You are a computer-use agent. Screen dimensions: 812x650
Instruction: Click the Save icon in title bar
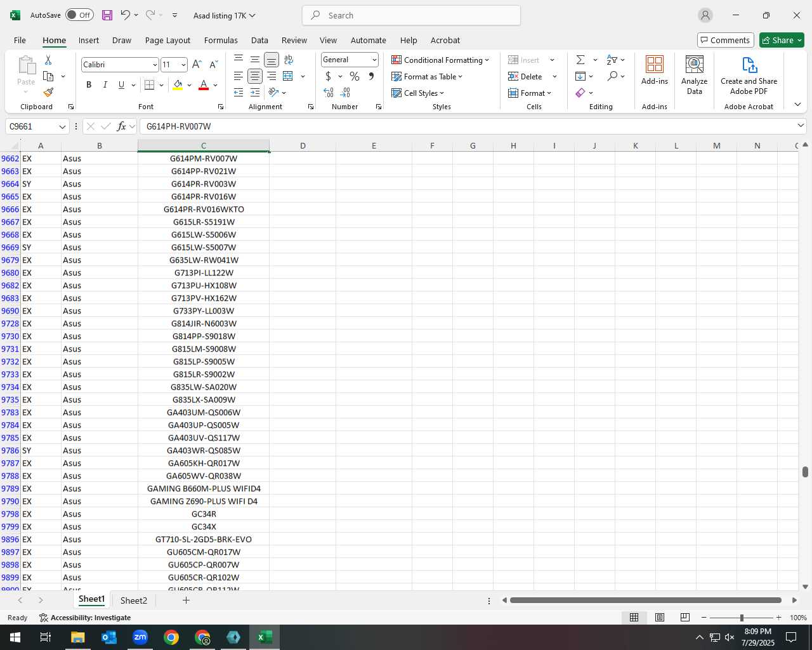tap(107, 15)
